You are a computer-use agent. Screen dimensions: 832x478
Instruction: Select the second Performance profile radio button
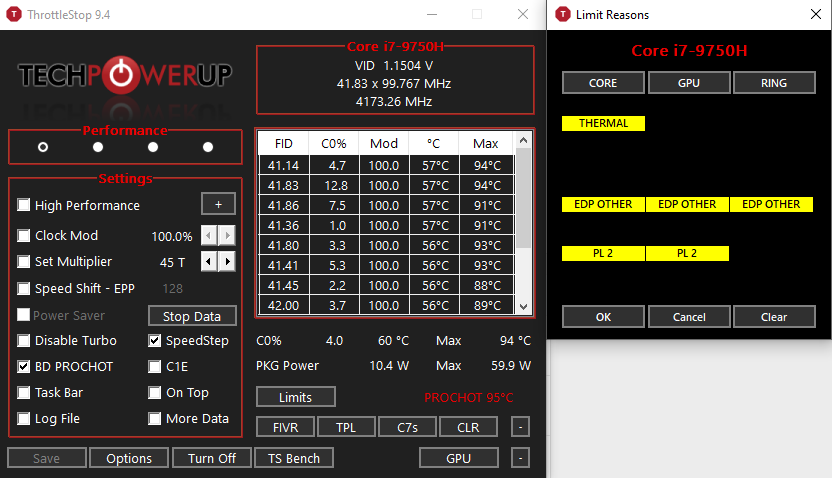tap(98, 147)
